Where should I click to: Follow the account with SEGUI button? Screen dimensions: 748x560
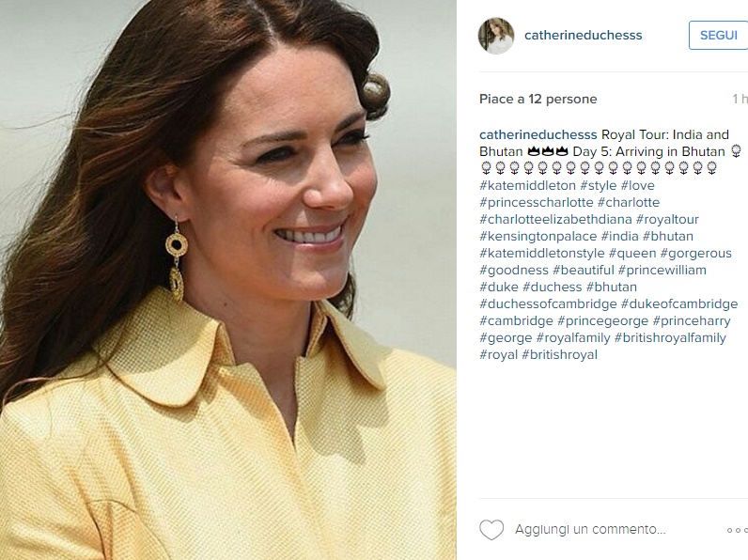719,36
